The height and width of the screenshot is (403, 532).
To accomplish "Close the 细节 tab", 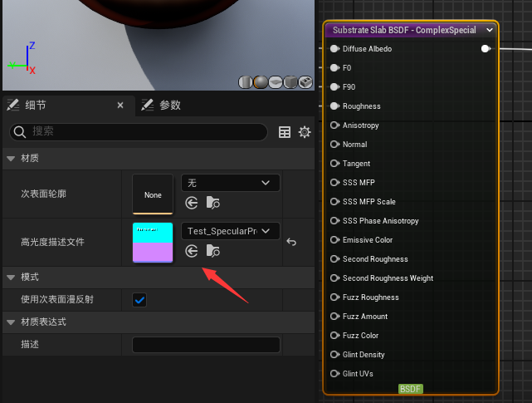I will pyautogui.click(x=120, y=106).
